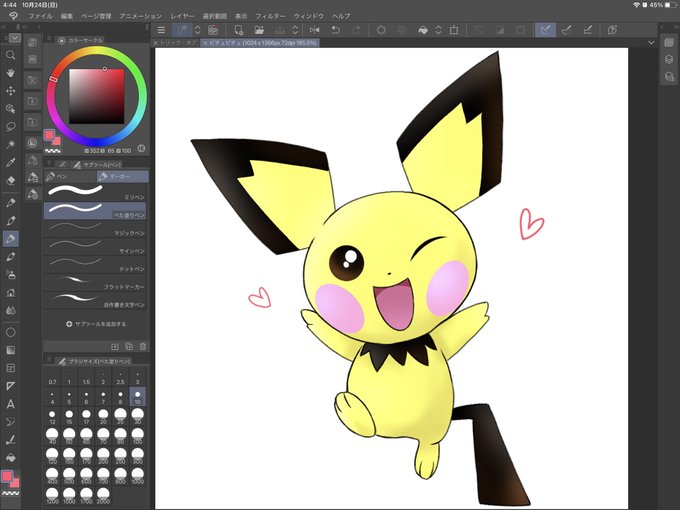The width and height of the screenshot is (680, 510).
Task: Select サインペン sub tool
Action: [95, 246]
